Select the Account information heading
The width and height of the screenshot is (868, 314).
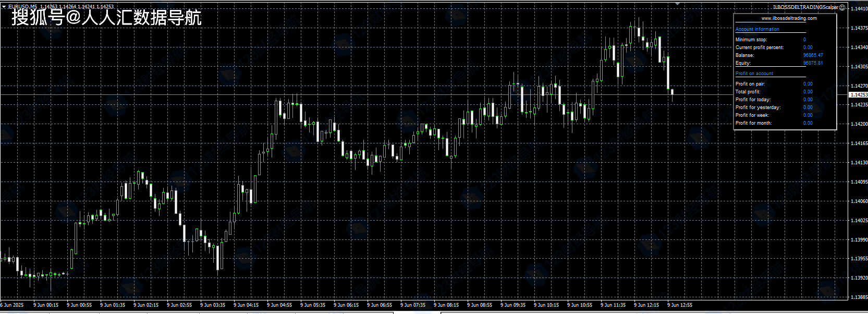(x=757, y=29)
